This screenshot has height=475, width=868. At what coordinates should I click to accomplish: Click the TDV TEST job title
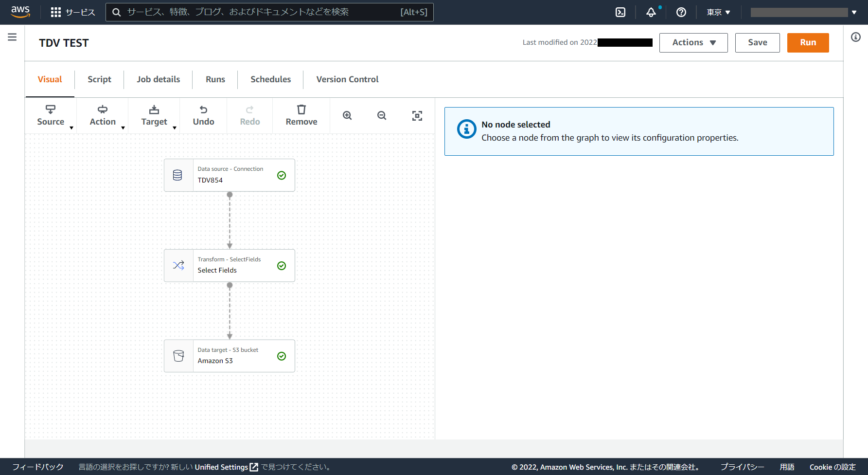coord(64,43)
